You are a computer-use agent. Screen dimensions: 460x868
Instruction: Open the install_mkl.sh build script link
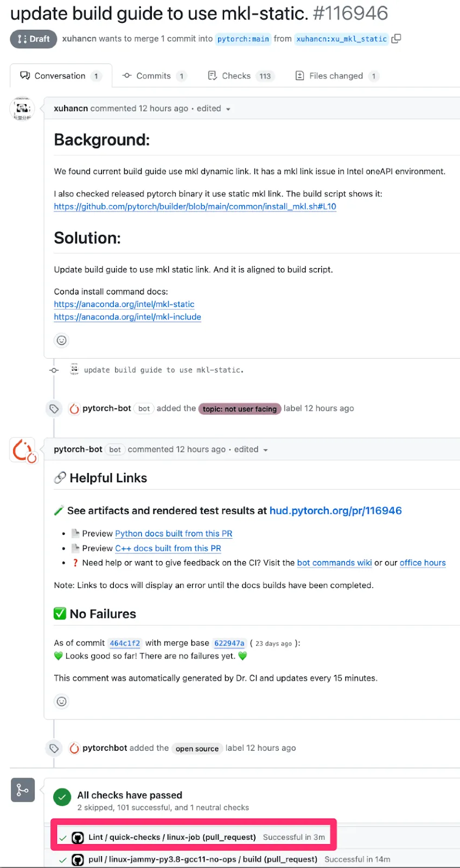click(x=195, y=207)
